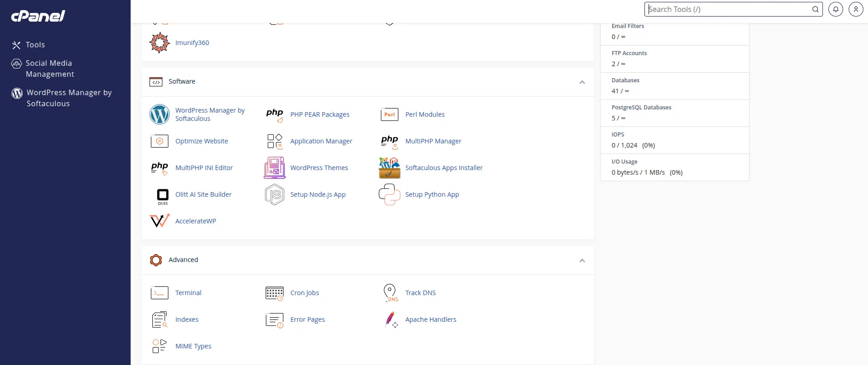Open the Track DNS link
The image size is (868, 365).
(420, 293)
